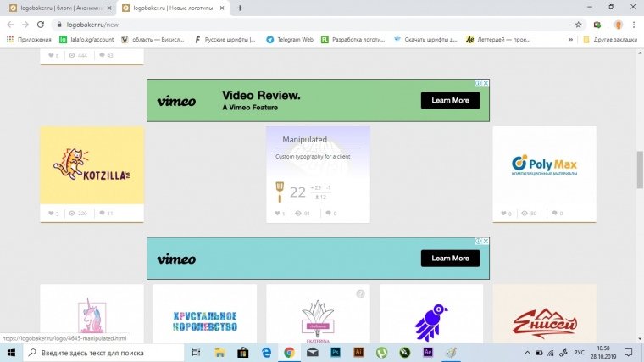Screen dimensions: 644x362
Task: Expand hidden bookmarks with the chevron
Action: pos(570,39)
